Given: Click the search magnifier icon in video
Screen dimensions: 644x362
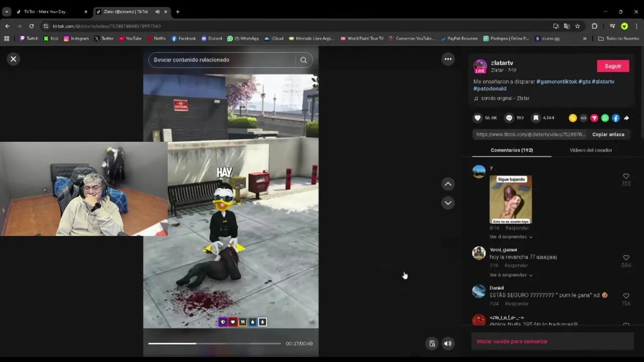Looking at the screenshot, I should [x=303, y=60].
